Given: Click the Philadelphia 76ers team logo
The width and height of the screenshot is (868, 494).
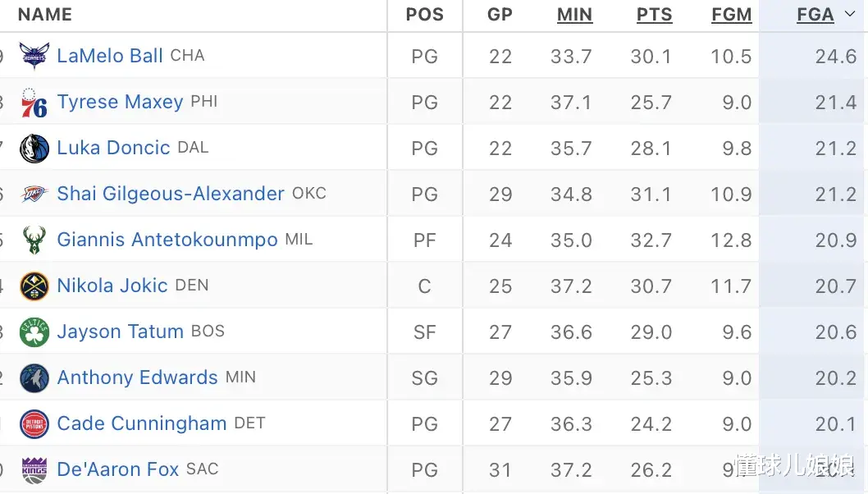Looking at the screenshot, I should pyautogui.click(x=34, y=103).
